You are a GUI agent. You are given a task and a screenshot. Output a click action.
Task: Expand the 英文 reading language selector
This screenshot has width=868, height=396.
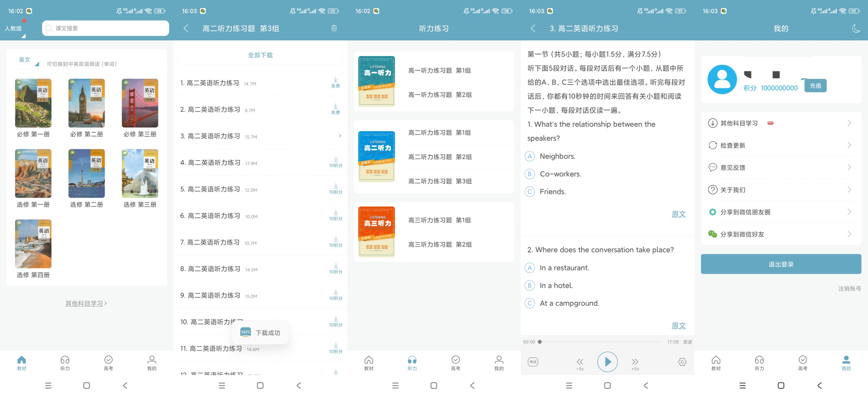[x=29, y=60]
